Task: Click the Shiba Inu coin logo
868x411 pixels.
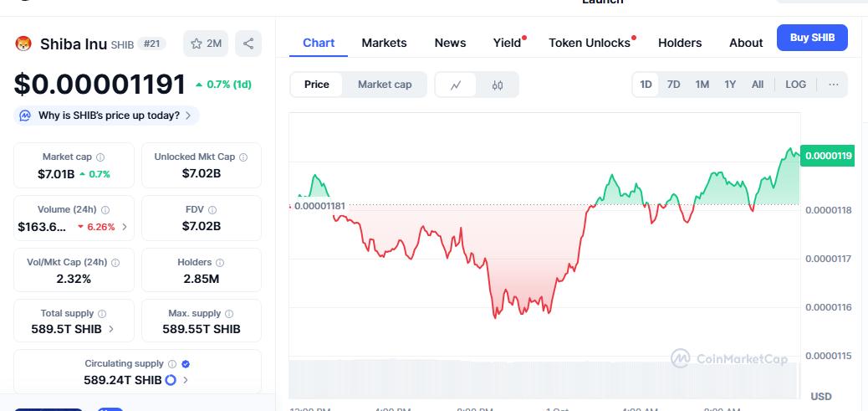Action: pos(23,44)
